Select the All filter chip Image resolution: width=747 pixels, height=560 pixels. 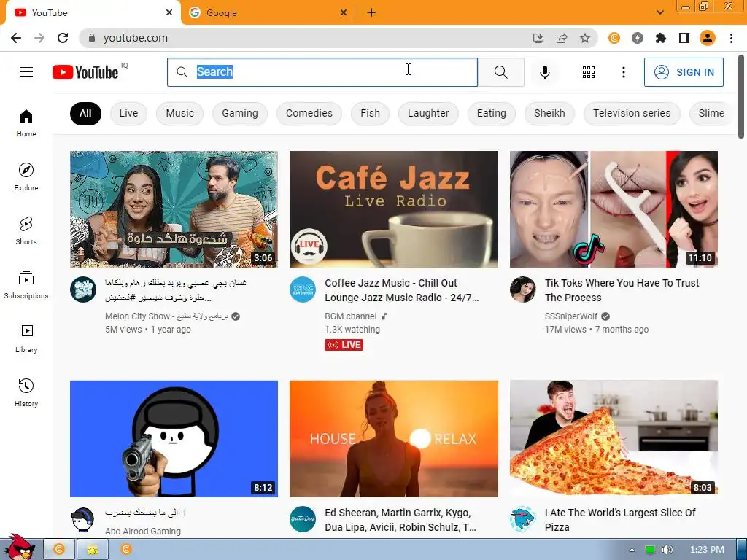[85, 113]
